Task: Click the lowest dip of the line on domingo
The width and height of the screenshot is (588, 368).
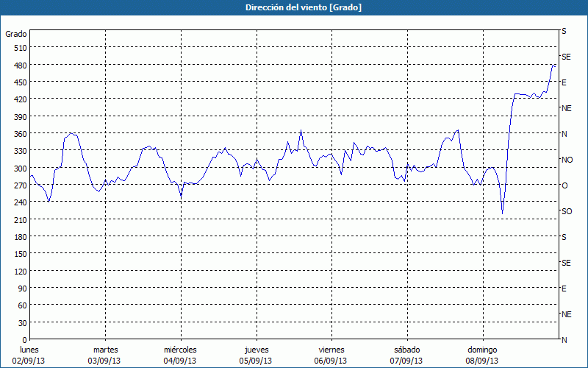Action: [503, 213]
